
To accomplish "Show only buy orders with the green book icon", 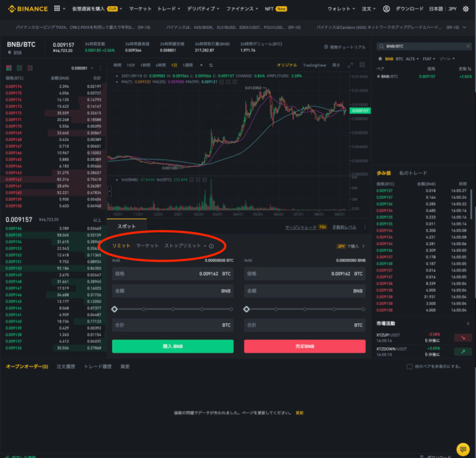I will (19, 68).
